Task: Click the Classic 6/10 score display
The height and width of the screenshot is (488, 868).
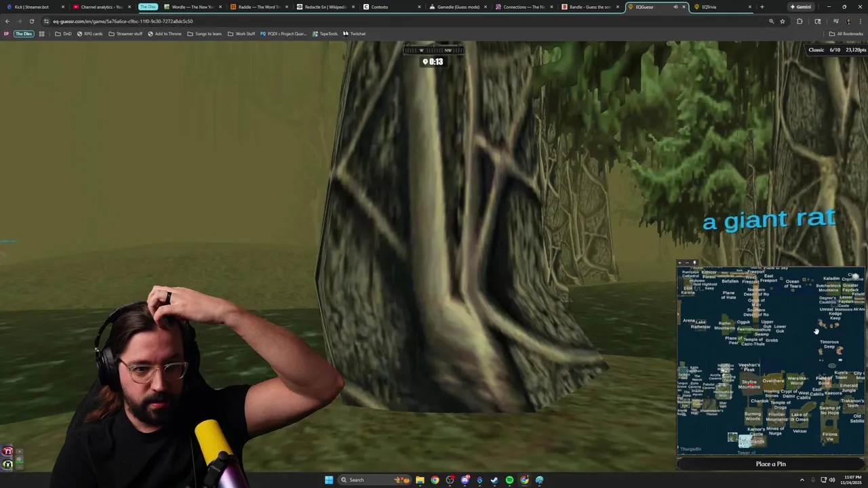Action: (x=837, y=49)
